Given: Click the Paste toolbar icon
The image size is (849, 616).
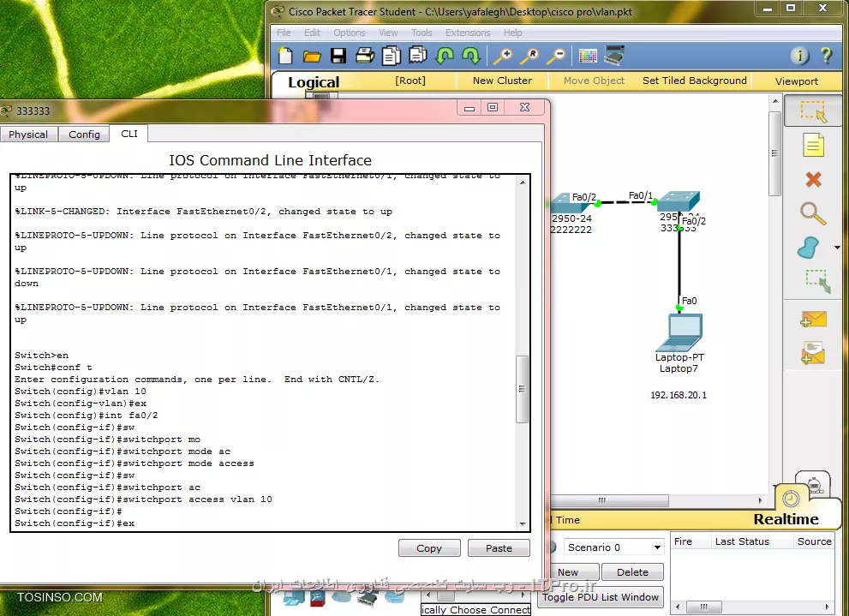Looking at the screenshot, I should (417, 56).
